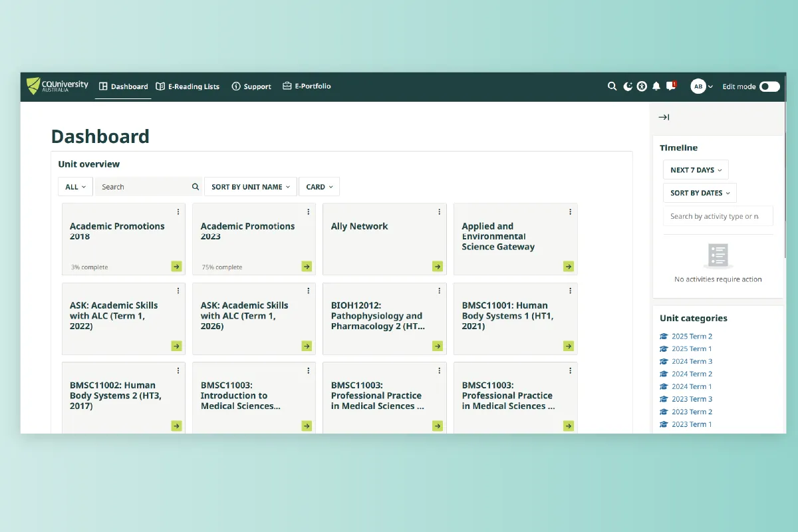Click green arrow on Applied and Environmental Science
The width and height of the screenshot is (798, 532).
tap(569, 267)
